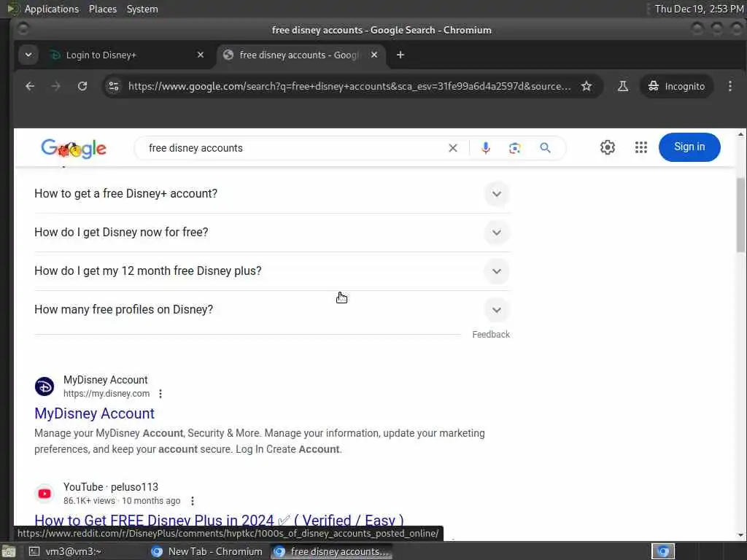Expand 'How to get a free Disney+ account?'
Viewport: 747px width, 560px height.
[272, 194]
